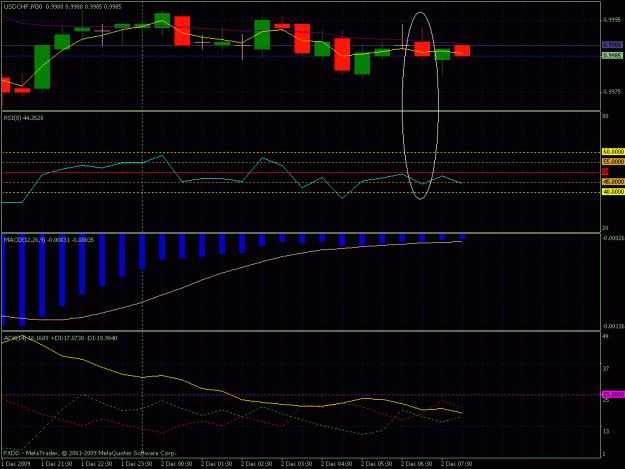Click the -0.00136 MACD scale value
Image resolution: width=625 pixels, height=469 pixels.
click(613, 326)
